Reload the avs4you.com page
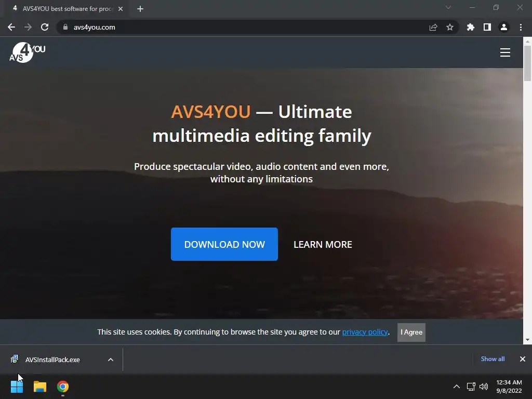This screenshot has height=399, width=532. point(45,27)
